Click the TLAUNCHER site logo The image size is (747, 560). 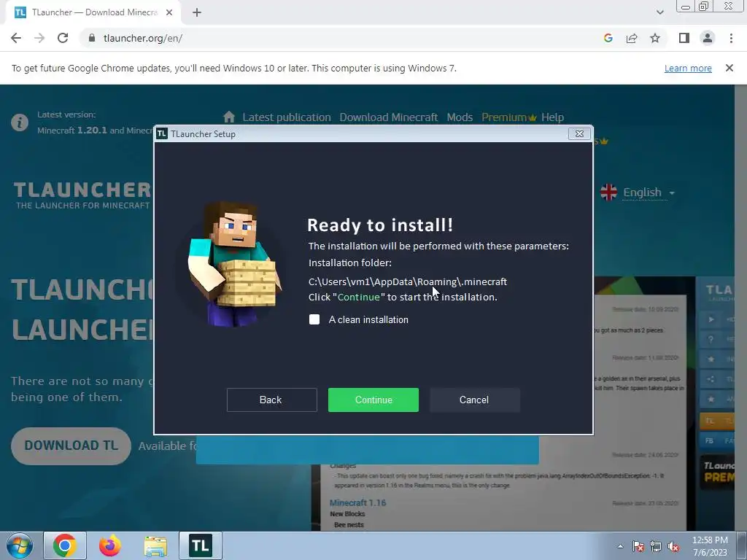coord(82,195)
